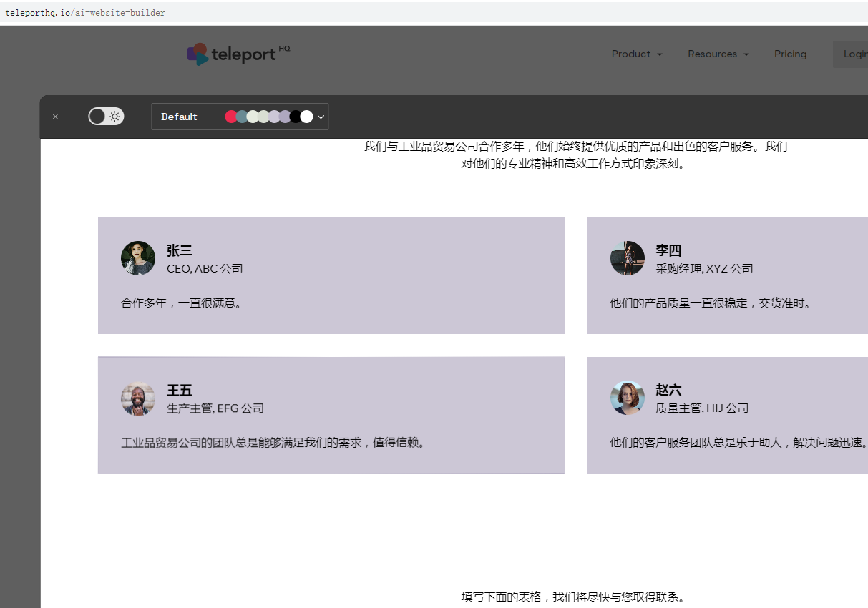Click 李四's avatar photo

628,258
